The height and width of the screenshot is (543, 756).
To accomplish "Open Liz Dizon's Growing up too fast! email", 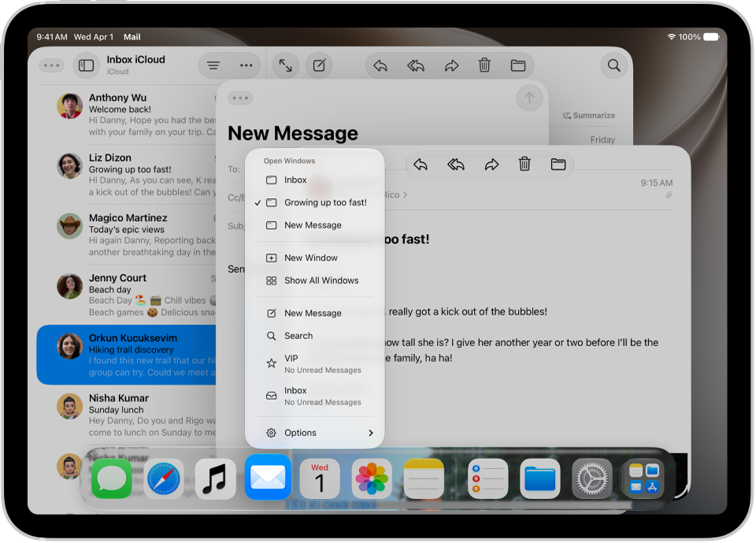I will click(128, 175).
